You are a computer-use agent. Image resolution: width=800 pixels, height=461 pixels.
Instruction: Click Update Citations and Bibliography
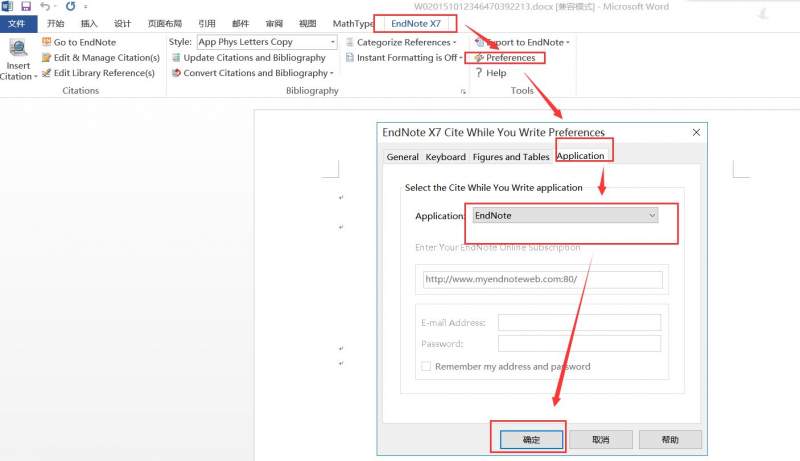(x=248, y=58)
